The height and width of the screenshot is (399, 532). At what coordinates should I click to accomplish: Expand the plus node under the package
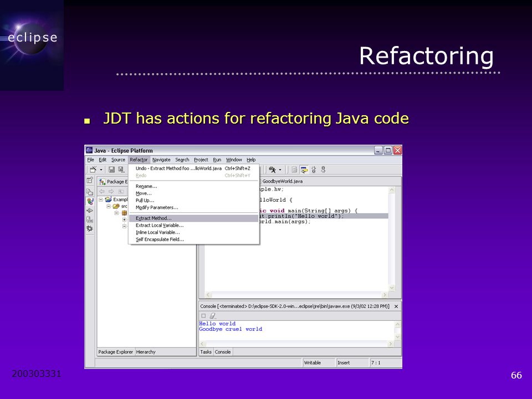pyautogui.click(x=124, y=219)
